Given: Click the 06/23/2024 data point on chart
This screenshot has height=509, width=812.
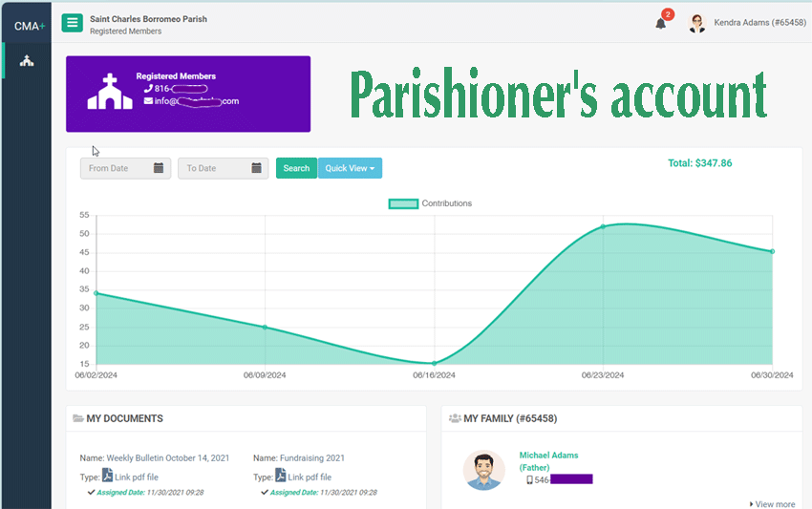Looking at the screenshot, I should [x=603, y=226].
